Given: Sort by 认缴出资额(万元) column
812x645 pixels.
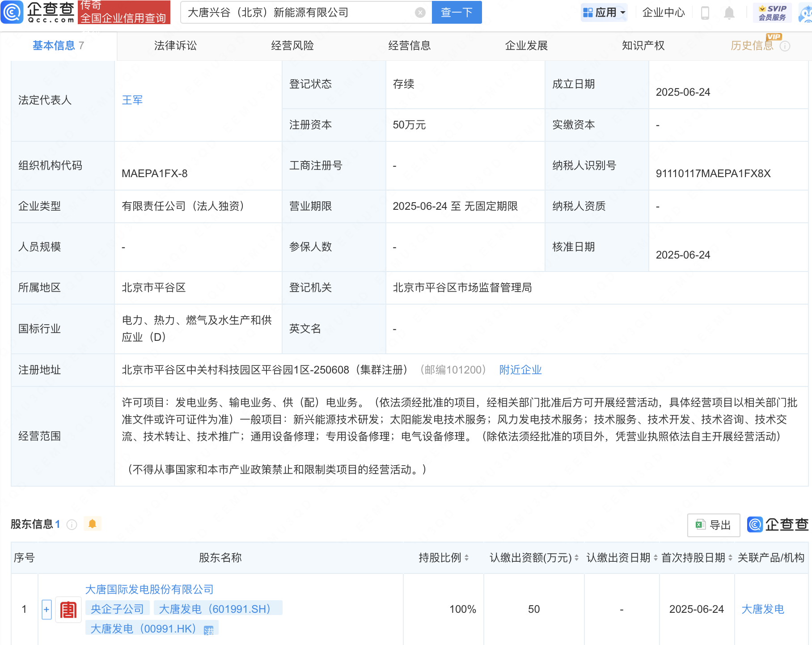Looking at the screenshot, I should 576,558.
